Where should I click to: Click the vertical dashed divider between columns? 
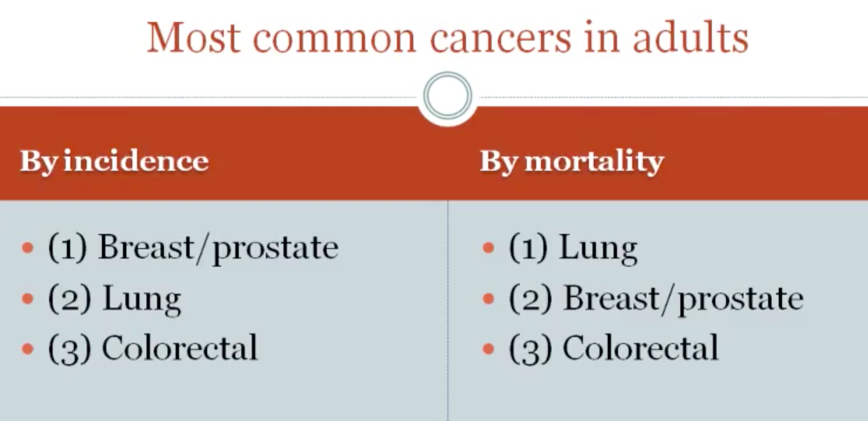pyautogui.click(x=448, y=312)
